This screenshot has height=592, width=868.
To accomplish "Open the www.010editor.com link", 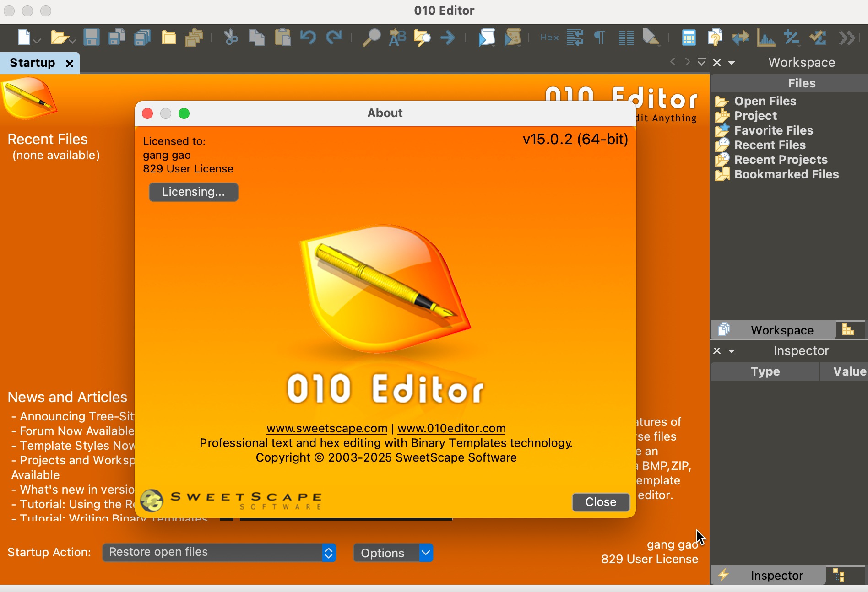I will point(451,428).
